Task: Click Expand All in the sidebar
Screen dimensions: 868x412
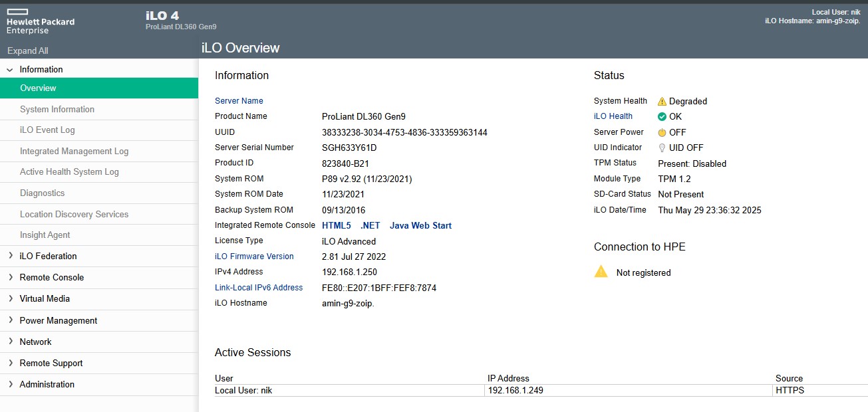Action: click(28, 51)
